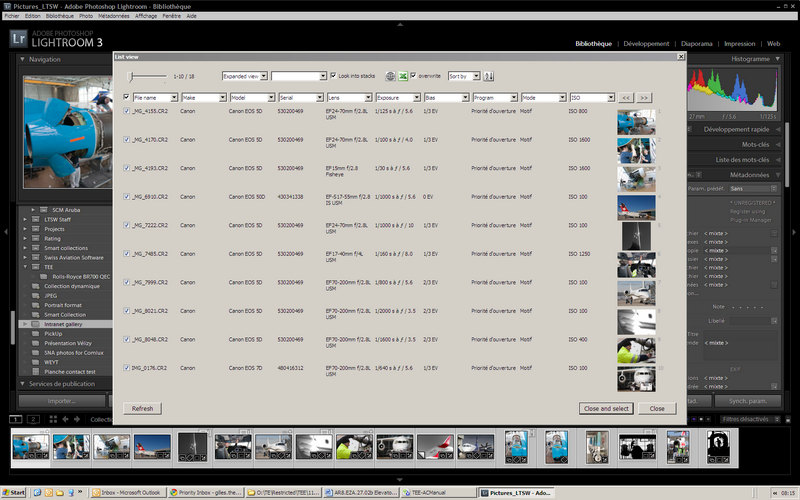The image size is (800, 500).
Task: Switch to Impression module
Action: pyautogui.click(x=739, y=43)
